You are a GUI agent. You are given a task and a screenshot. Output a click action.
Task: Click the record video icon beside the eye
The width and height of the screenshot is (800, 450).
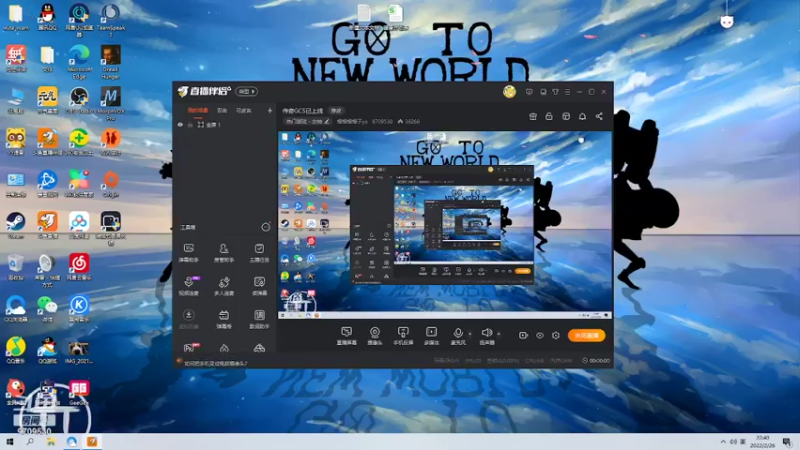coord(523,335)
